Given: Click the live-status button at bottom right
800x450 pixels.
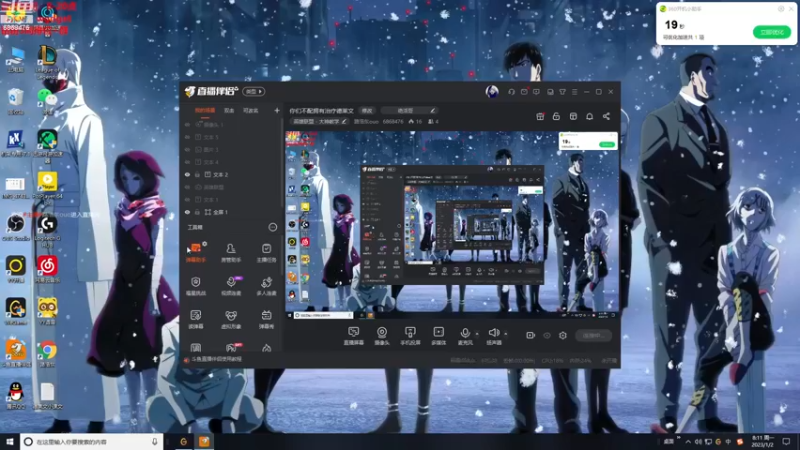Looking at the screenshot, I should tap(594, 335).
